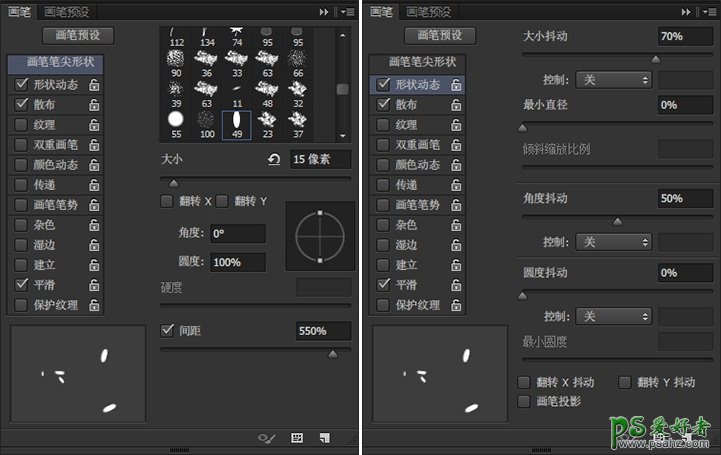
Task: Switch to 画笔预设 tab in right panel
Action: (x=428, y=11)
